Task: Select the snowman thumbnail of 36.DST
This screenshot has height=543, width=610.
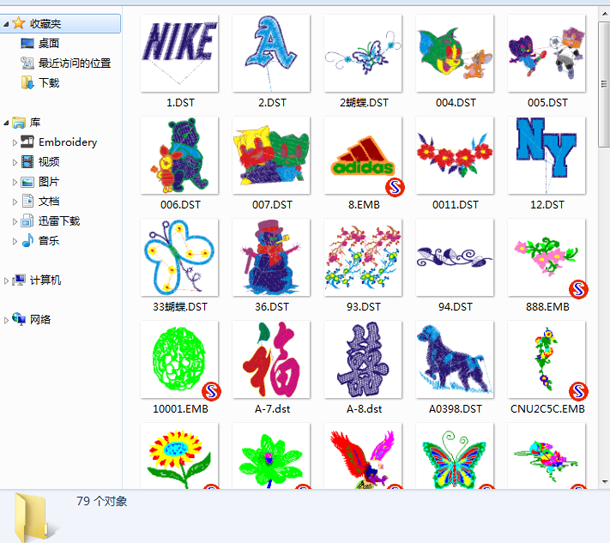Action: [x=271, y=257]
